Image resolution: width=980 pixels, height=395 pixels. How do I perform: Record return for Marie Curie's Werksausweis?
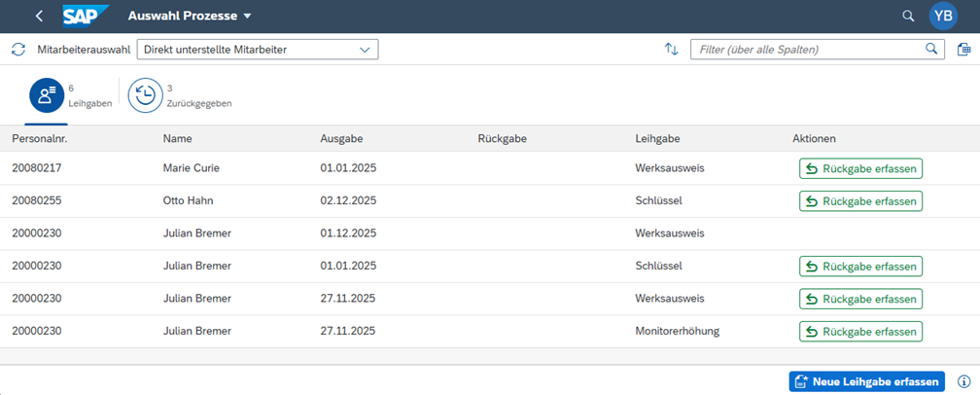point(860,168)
